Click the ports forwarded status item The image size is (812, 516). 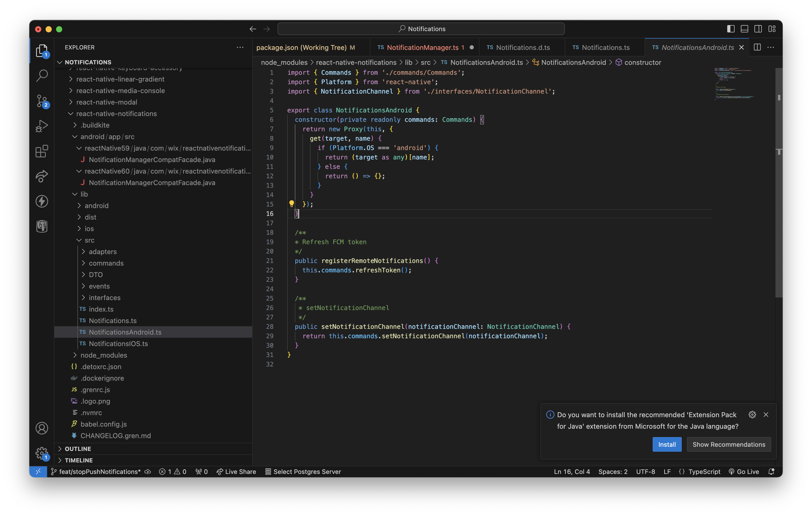point(201,472)
